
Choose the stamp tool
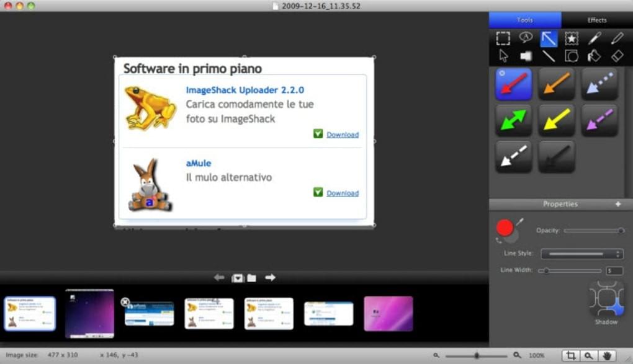pyautogui.click(x=572, y=38)
